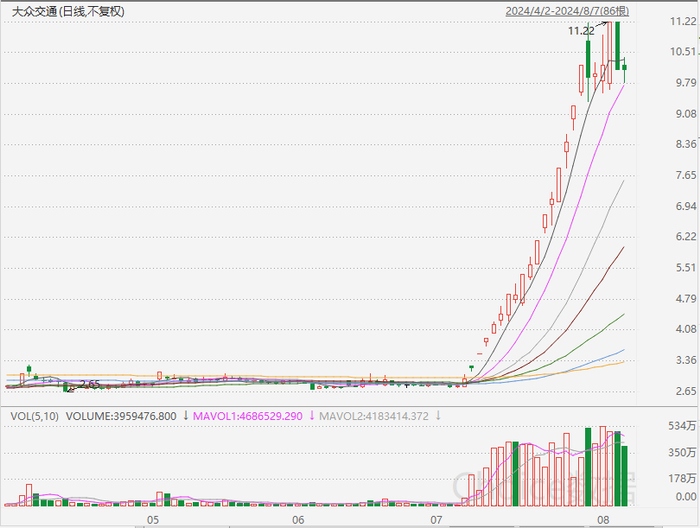Click the 大众交通(日线,不复权) chart title
This screenshot has height=528, width=700.
pyautogui.click(x=68, y=12)
